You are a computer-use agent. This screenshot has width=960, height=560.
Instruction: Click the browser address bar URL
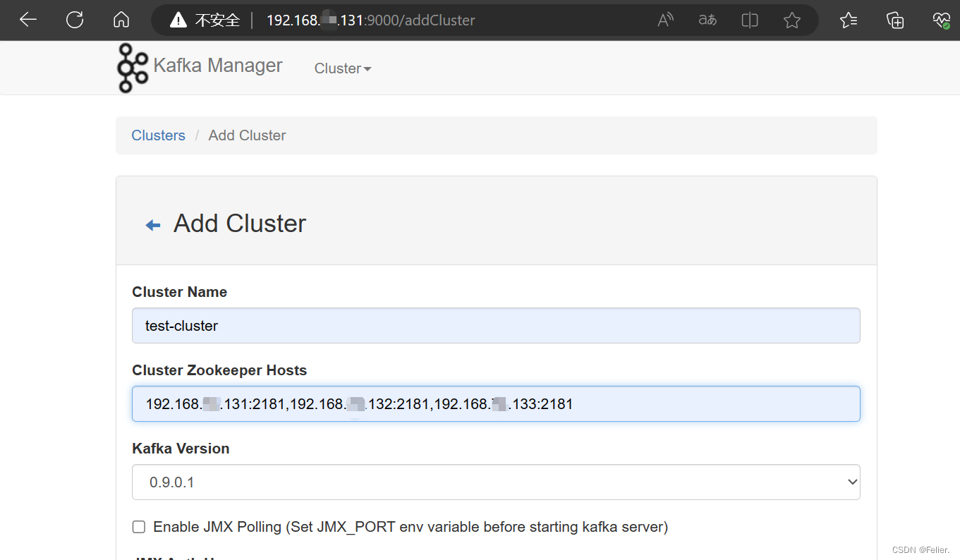click(371, 20)
